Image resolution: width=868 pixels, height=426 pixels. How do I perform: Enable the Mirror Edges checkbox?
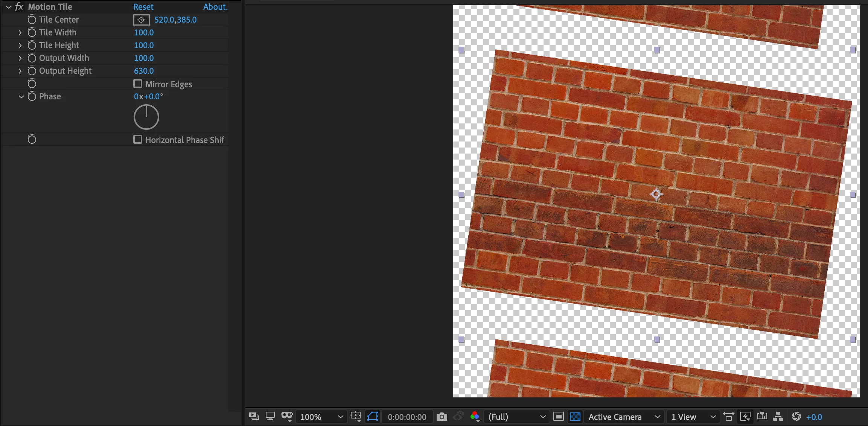pos(138,84)
